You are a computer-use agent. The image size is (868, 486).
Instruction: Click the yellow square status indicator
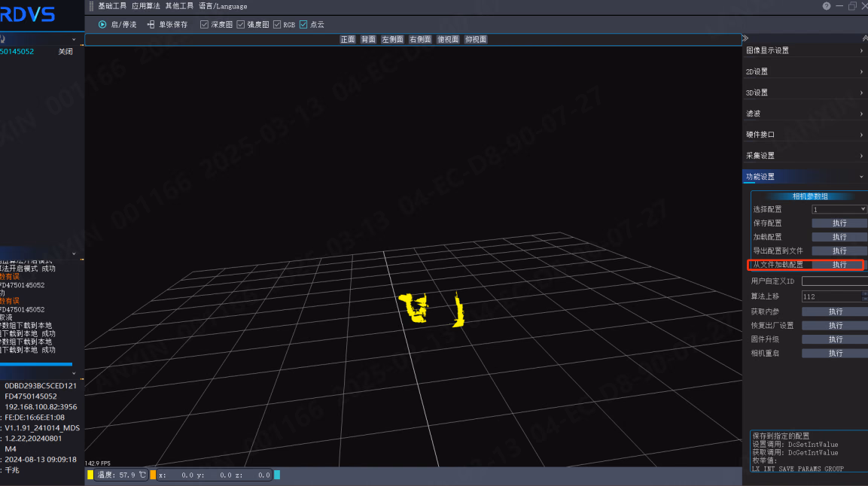coord(90,475)
